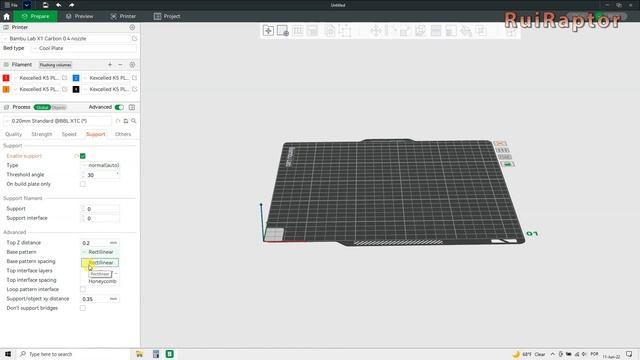Open the Speed settings tab
This screenshot has width=640, height=360.
pos(69,134)
